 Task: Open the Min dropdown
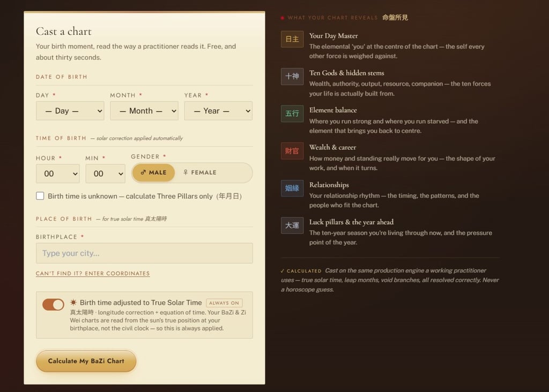[x=106, y=174]
